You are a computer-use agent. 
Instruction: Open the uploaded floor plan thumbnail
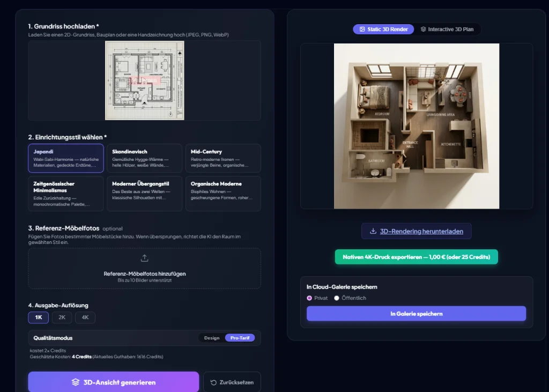[x=145, y=80]
